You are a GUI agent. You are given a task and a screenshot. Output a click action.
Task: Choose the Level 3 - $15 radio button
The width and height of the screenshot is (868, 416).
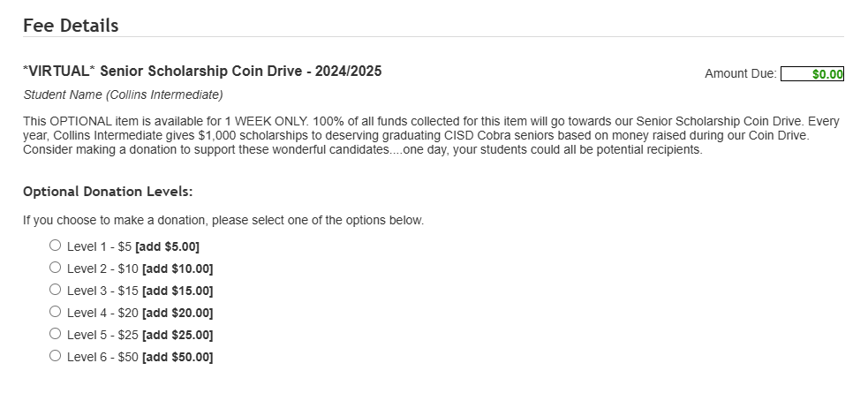click(x=56, y=290)
